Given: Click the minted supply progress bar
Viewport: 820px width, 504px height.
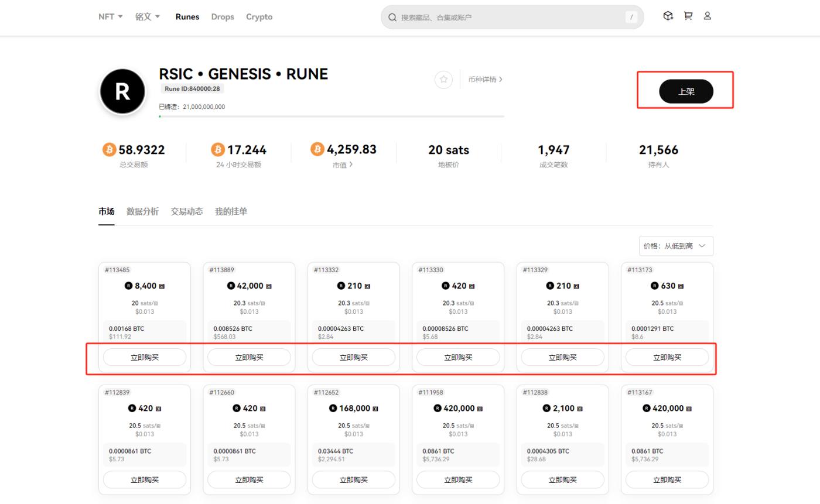Looking at the screenshot, I should pos(331,116).
